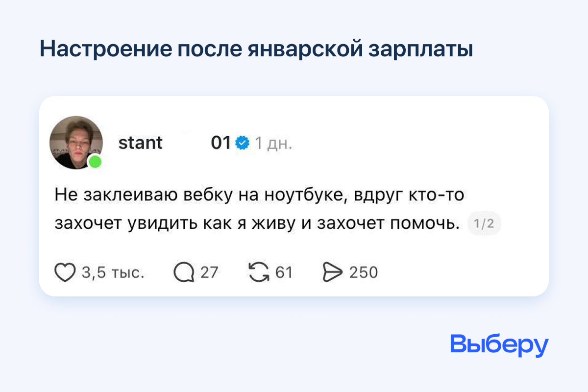Like the post with the heart icon
This screenshot has width=588, height=392.
pyautogui.click(x=65, y=272)
